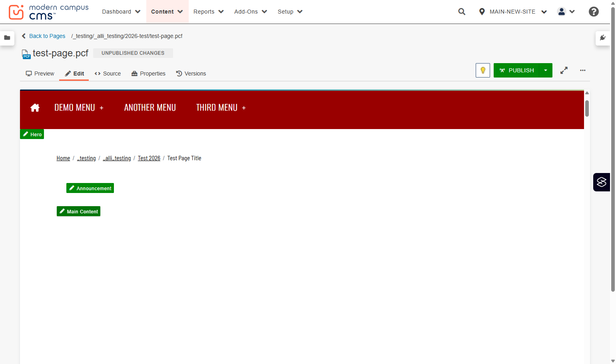Click the preview pane vertical scrollbar thumb
The width and height of the screenshot is (616, 364).
(x=587, y=108)
